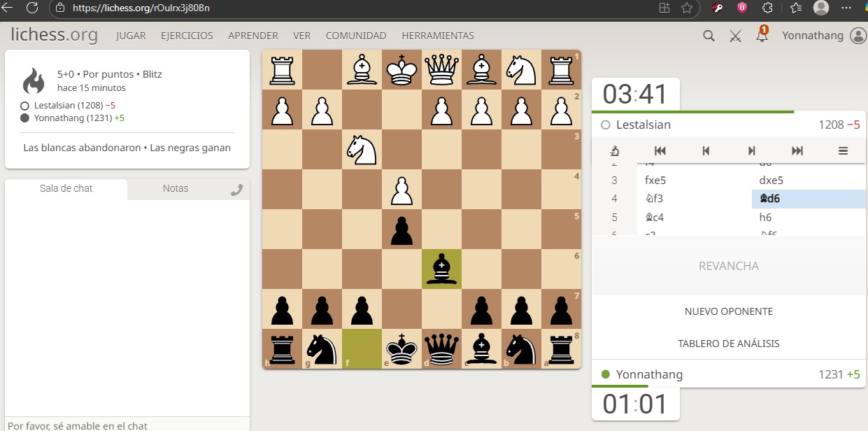Advance to the next move

[751, 150]
